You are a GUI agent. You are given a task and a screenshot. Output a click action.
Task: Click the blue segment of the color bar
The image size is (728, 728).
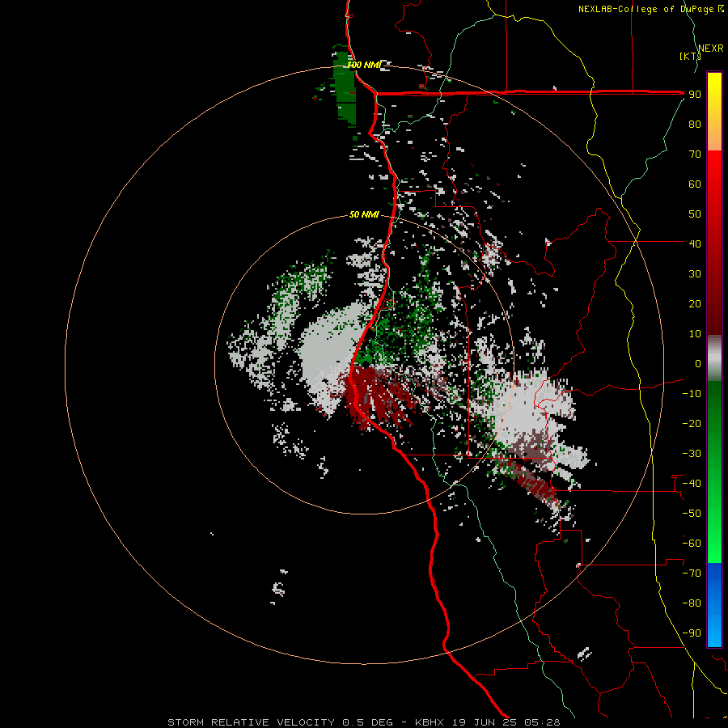point(714,604)
